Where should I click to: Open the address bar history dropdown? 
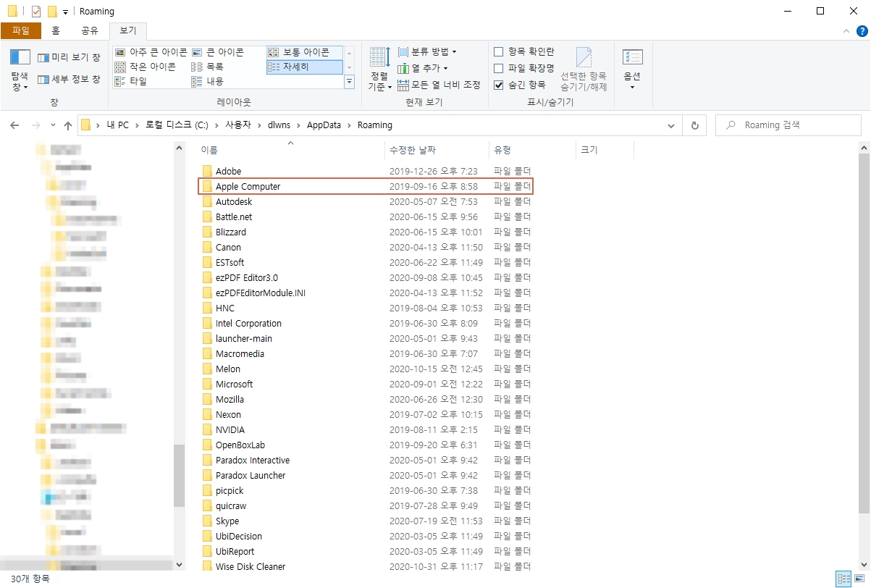(671, 125)
